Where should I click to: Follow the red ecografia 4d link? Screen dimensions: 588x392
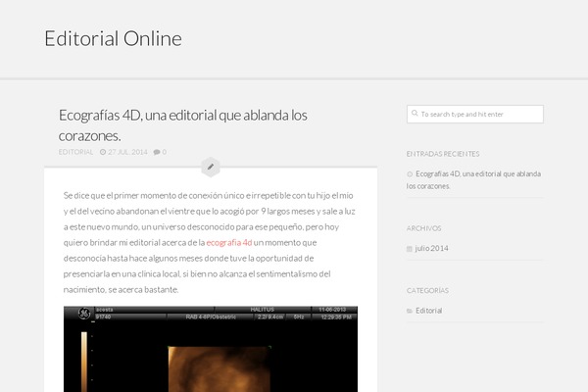click(229, 243)
